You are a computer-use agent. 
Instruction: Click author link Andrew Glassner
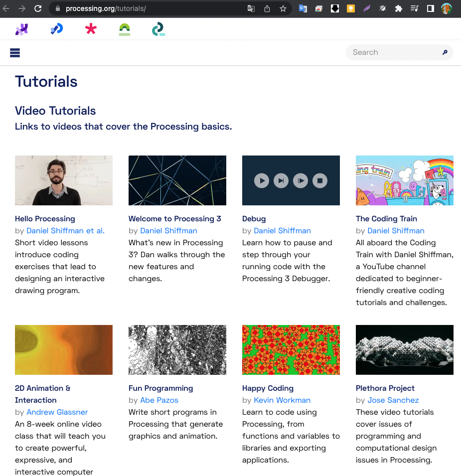(57, 412)
